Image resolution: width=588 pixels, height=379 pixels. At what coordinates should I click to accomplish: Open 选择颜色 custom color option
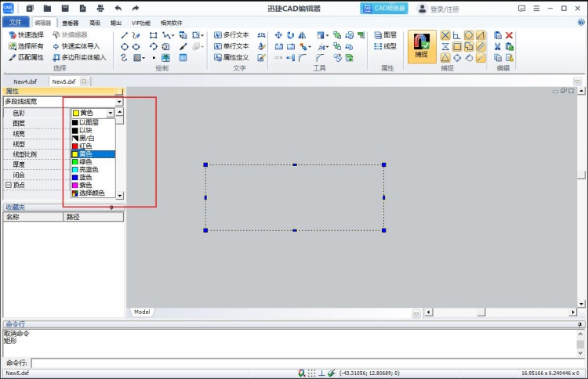coord(93,193)
